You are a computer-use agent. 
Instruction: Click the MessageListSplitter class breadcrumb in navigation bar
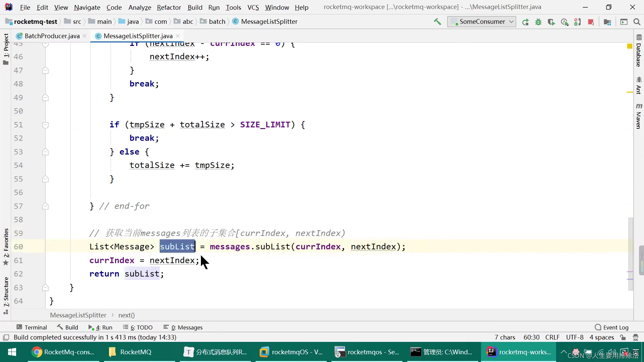tap(265, 22)
